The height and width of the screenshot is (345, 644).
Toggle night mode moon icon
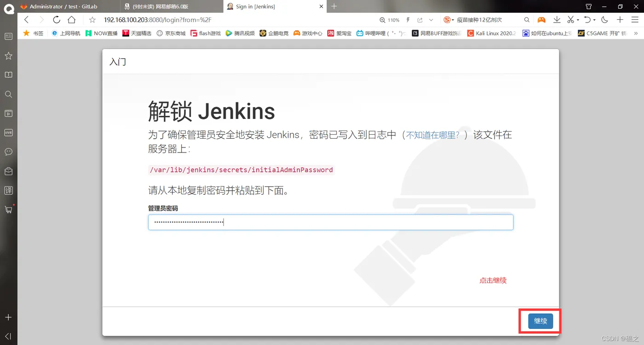click(x=605, y=20)
